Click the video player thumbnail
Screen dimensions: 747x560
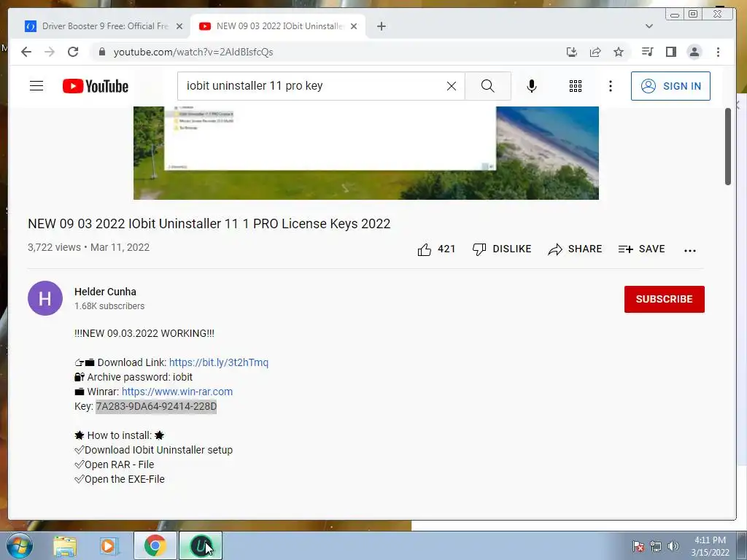click(x=366, y=153)
